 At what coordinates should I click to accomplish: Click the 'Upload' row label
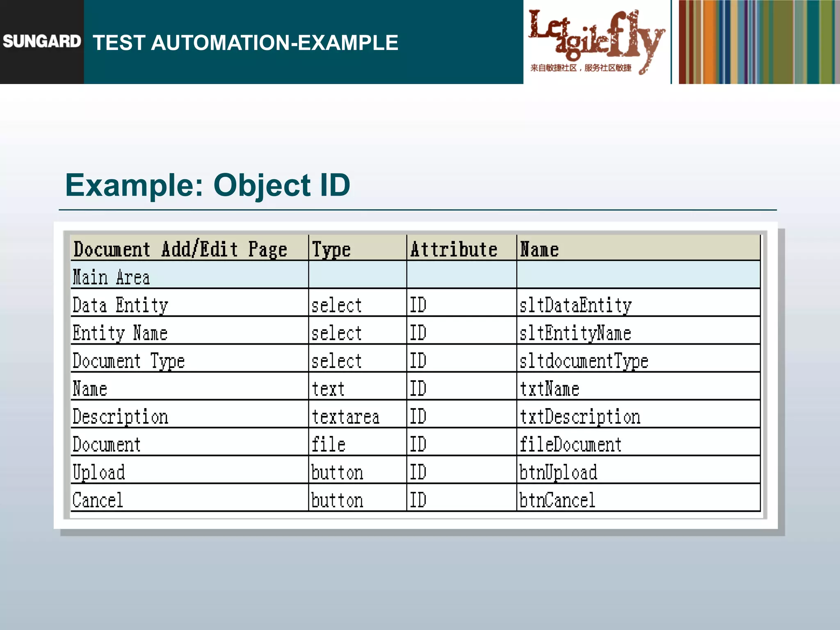[x=99, y=472]
